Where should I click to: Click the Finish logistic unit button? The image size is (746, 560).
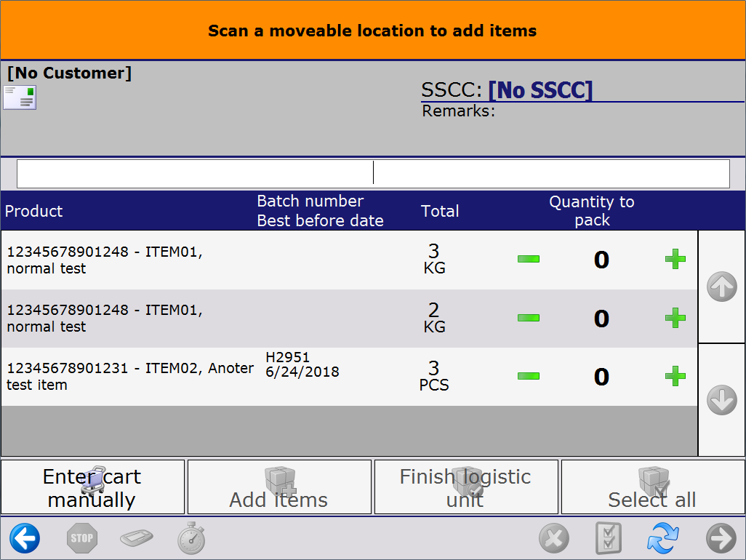coord(465,487)
